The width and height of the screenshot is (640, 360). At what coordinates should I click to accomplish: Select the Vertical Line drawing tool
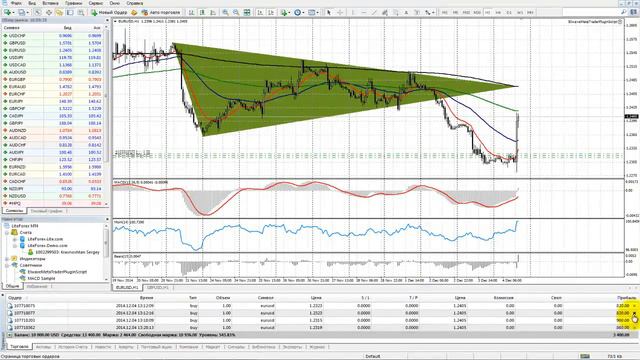tap(353, 13)
